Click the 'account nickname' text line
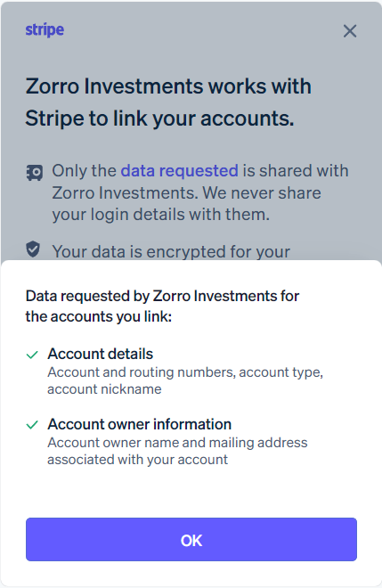The width and height of the screenshot is (382, 588). tap(104, 389)
